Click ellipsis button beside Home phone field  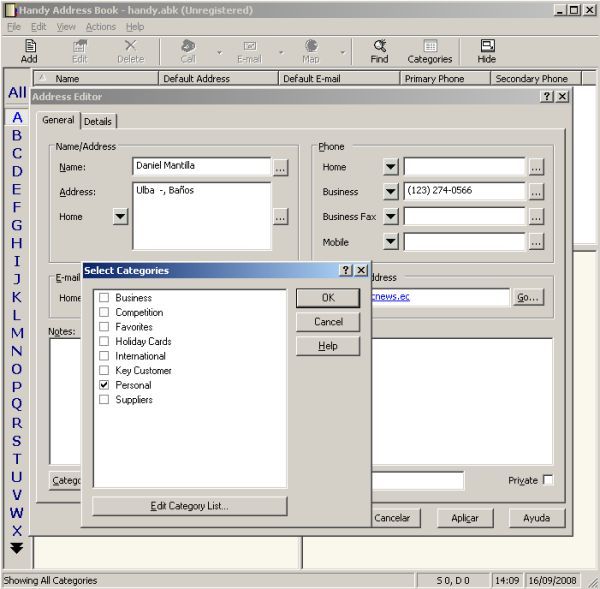pyautogui.click(x=536, y=167)
